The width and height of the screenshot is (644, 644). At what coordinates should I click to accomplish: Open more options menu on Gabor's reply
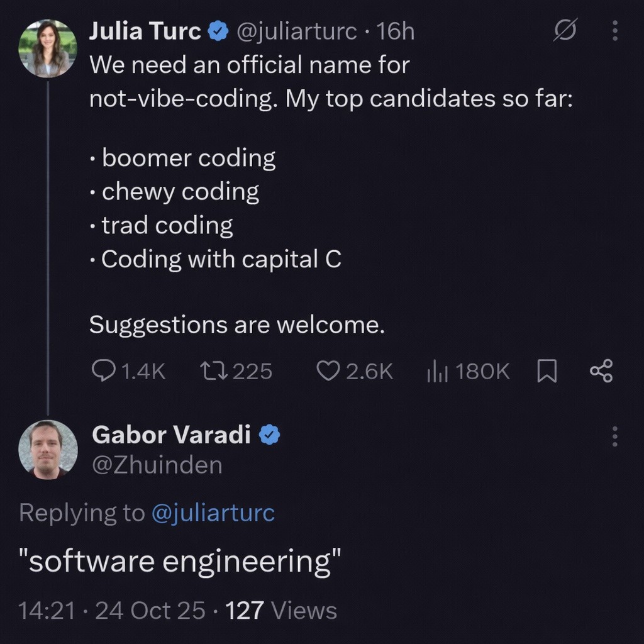click(614, 436)
